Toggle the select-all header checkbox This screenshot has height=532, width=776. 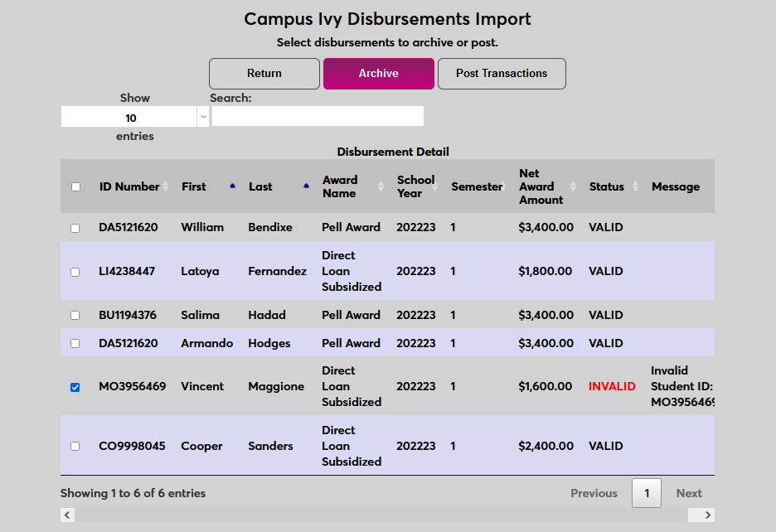point(76,187)
